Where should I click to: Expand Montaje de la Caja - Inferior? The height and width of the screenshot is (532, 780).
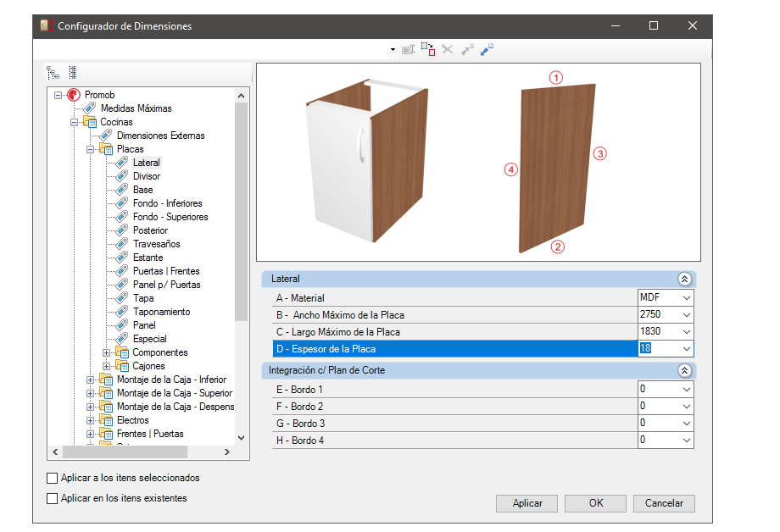tap(90, 380)
